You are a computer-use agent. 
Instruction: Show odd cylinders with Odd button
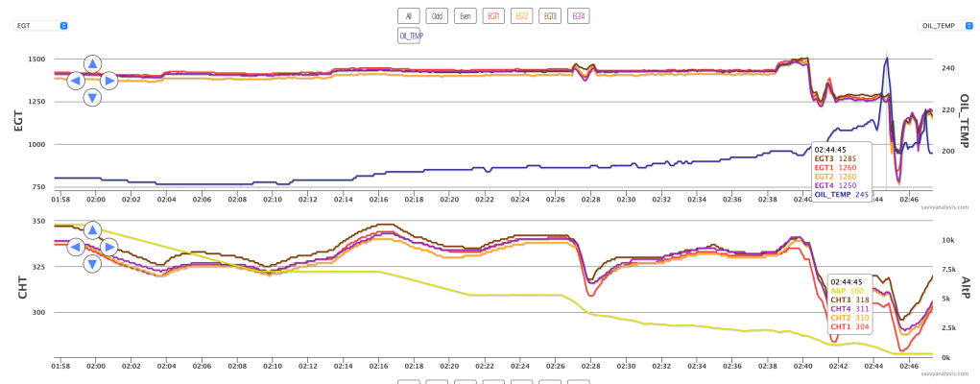[437, 15]
